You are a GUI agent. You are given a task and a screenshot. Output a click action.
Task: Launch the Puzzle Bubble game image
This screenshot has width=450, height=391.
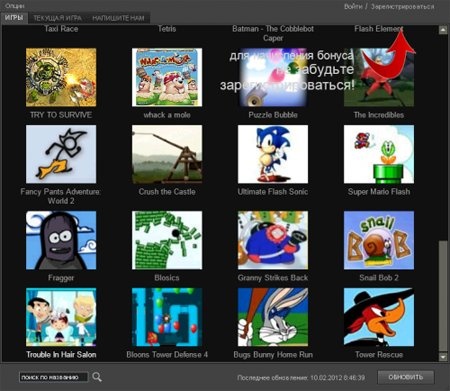273,77
